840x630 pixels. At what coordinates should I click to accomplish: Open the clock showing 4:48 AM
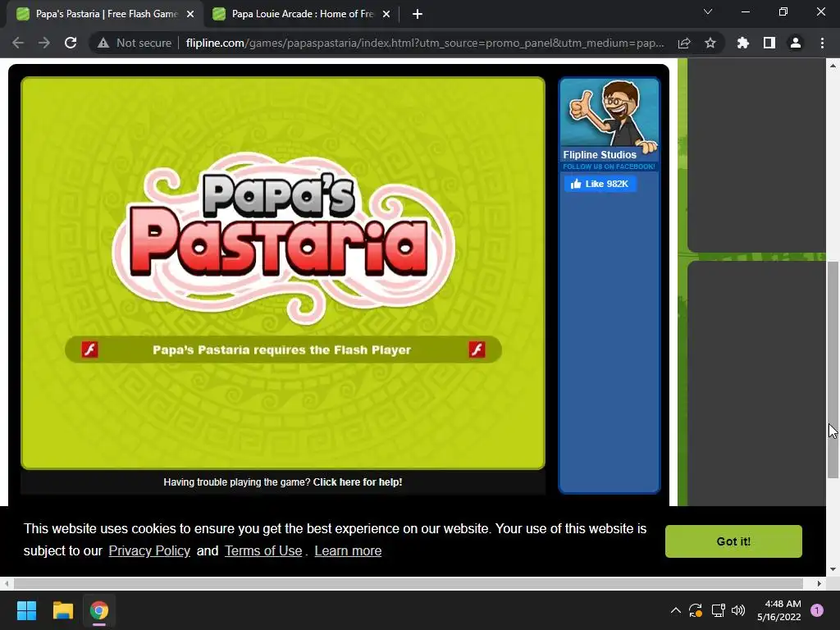click(x=779, y=610)
